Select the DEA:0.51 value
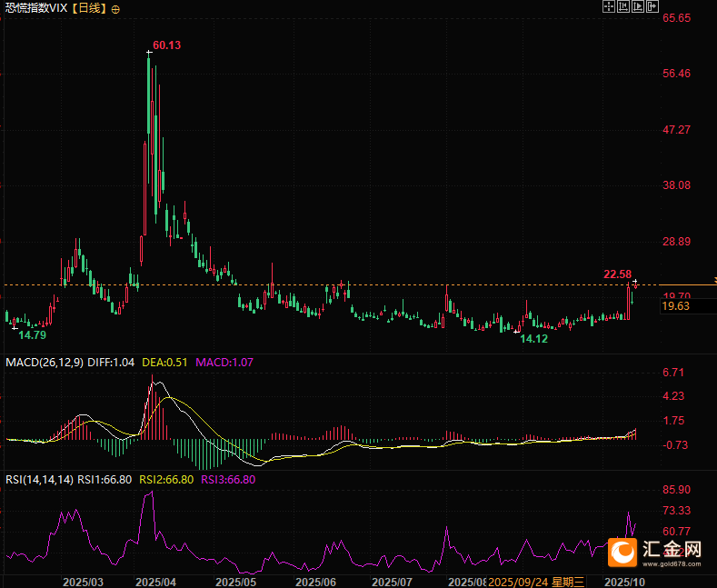Viewport: 717px width, 588px height. coord(165,363)
